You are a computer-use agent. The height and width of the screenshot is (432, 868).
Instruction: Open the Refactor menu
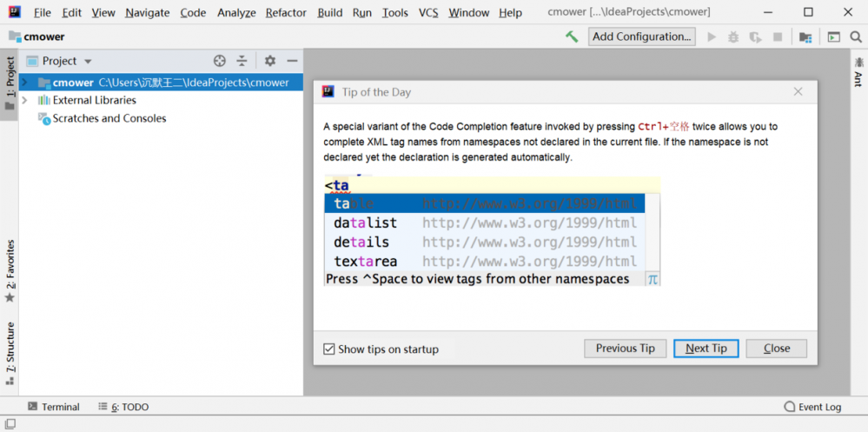pos(286,12)
